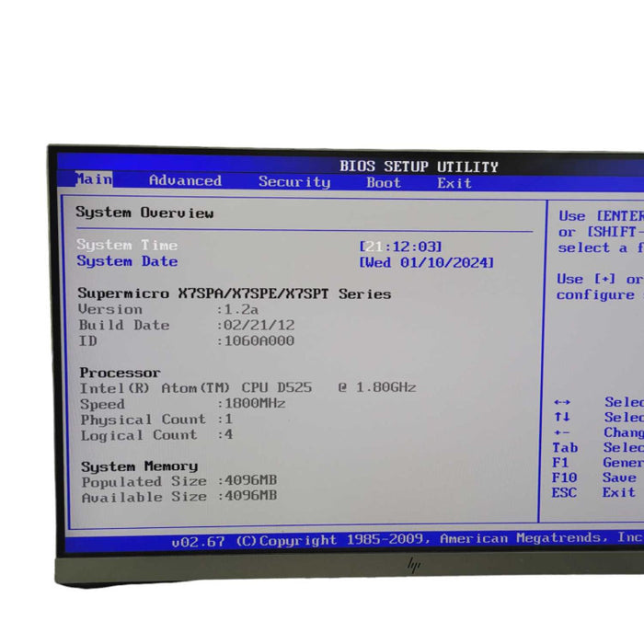Open the Boot tab
The image size is (644, 644).
[x=384, y=182]
